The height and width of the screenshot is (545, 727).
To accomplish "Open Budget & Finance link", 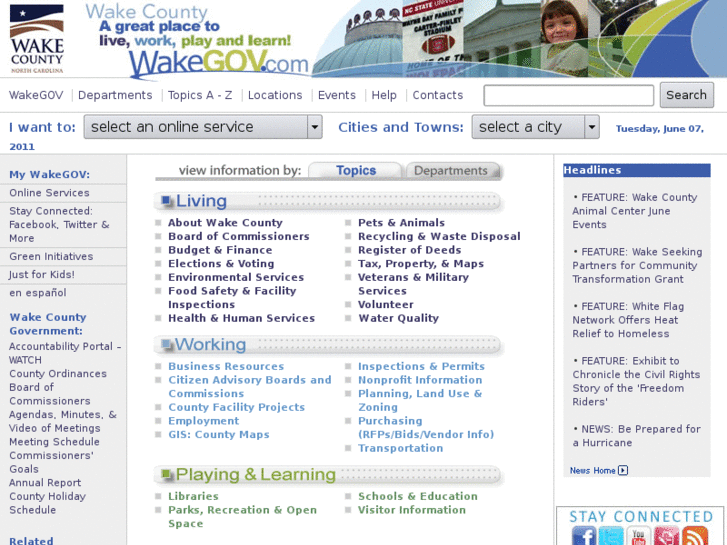I will [220, 250].
